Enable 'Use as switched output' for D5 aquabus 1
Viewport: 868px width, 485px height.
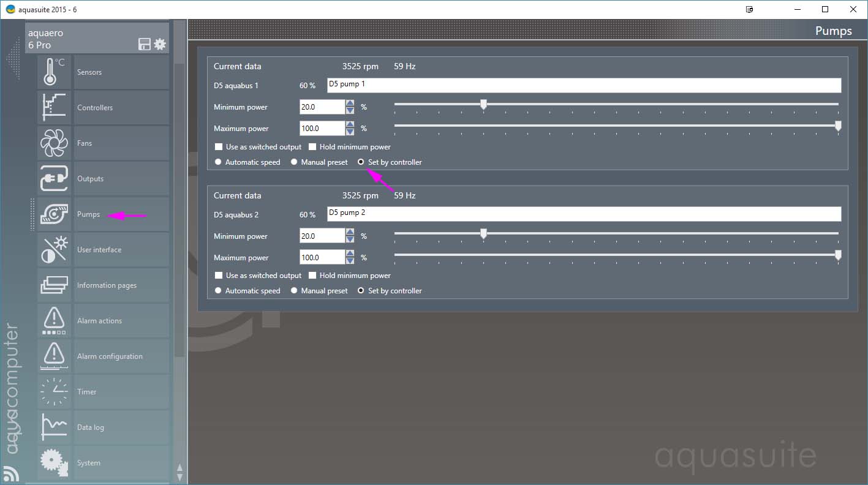click(x=219, y=147)
